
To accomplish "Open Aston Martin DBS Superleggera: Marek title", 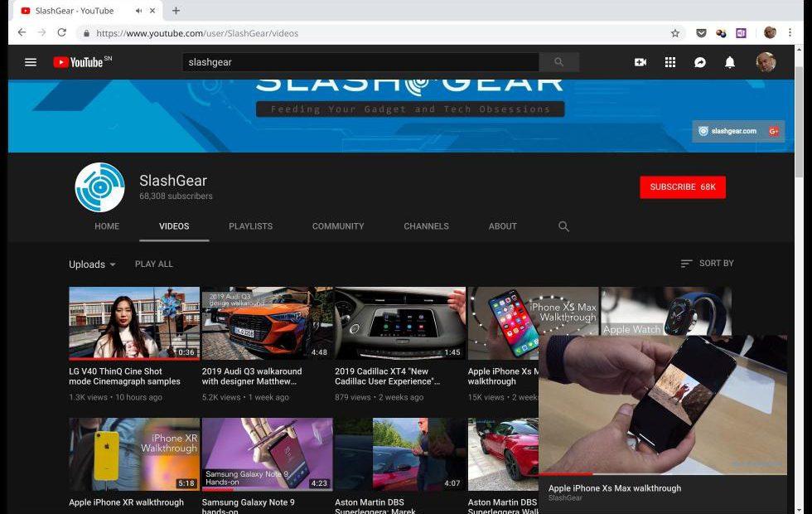I will click(x=375, y=507).
